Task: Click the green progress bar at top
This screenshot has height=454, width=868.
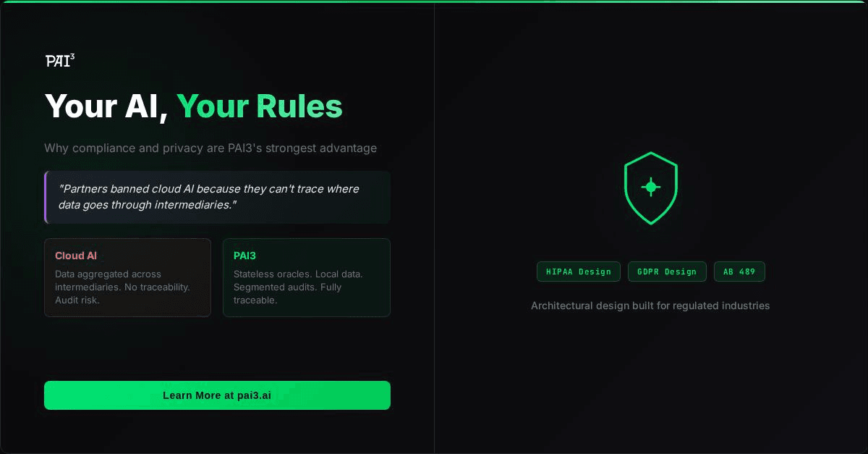Action: [434, 1]
